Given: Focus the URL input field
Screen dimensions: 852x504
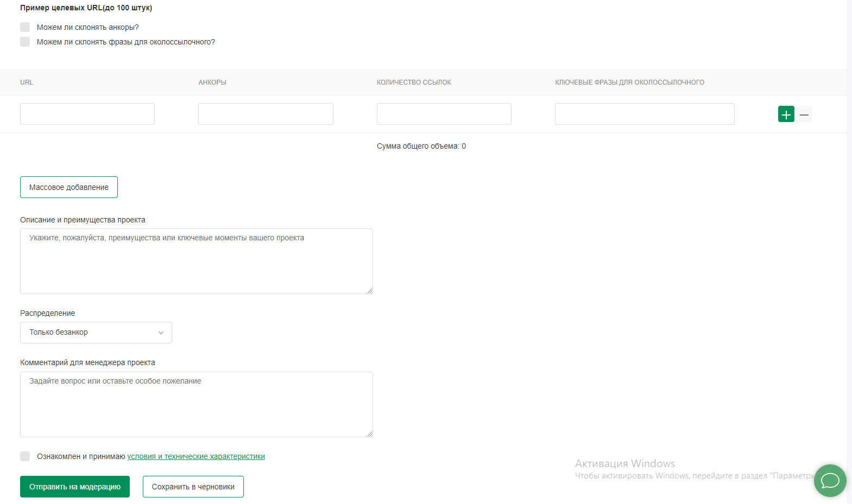Looking at the screenshot, I should (x=87, y=114).
